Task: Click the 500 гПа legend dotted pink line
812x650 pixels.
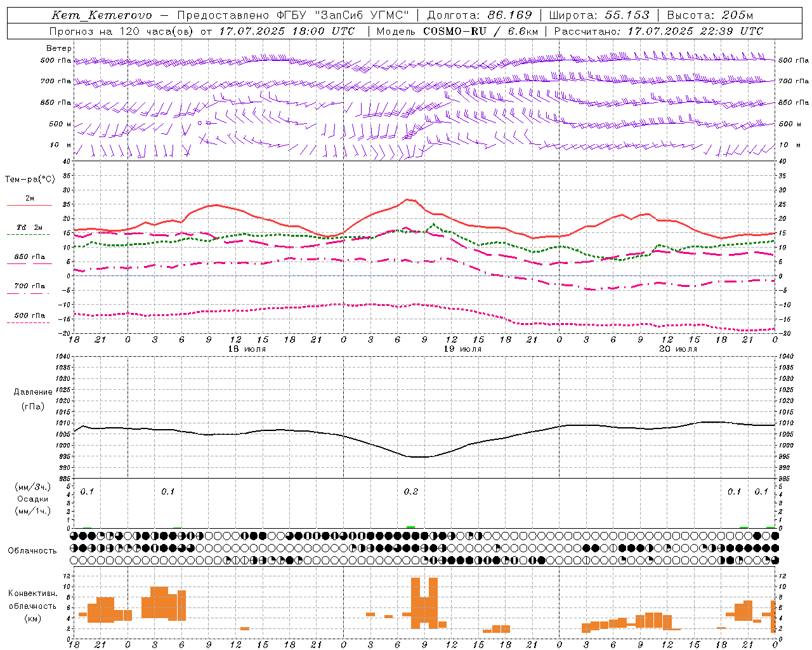Action: pos(28,322)
